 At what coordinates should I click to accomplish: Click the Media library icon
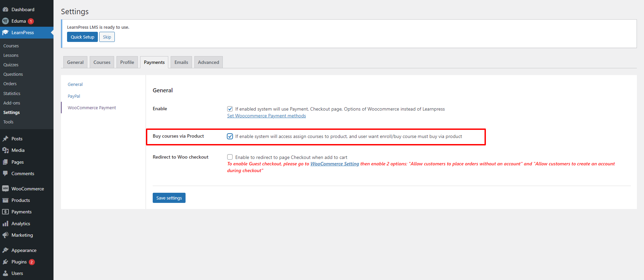(x=5, y=150)
